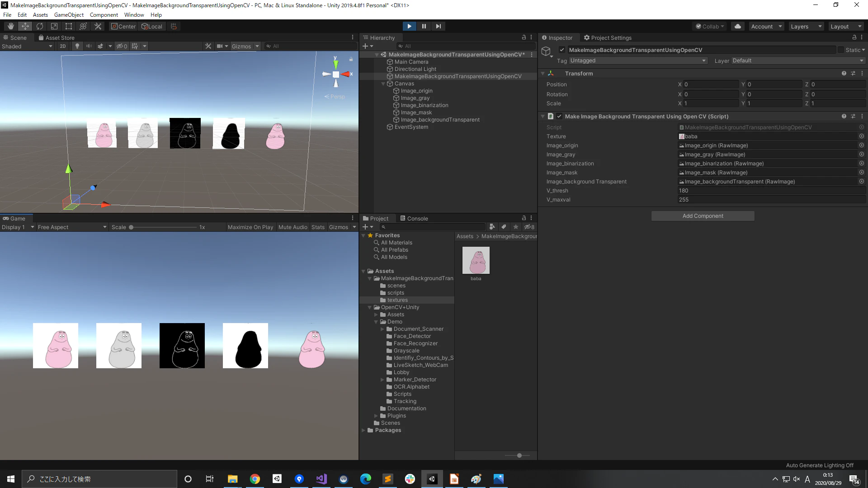The height and width of the screenshot is (488, 868).
Task: Adjust the Project icon size slider
Action: pos(519,455)
